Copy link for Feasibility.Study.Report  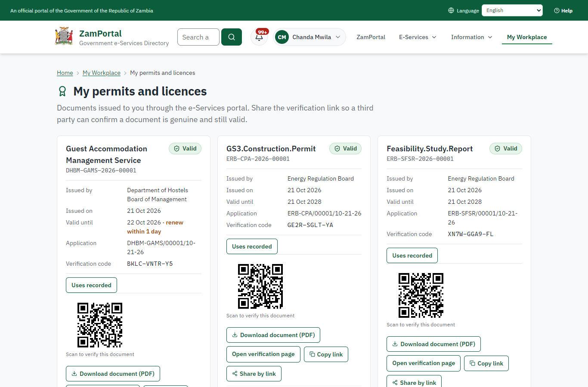[x=486, y=363]
